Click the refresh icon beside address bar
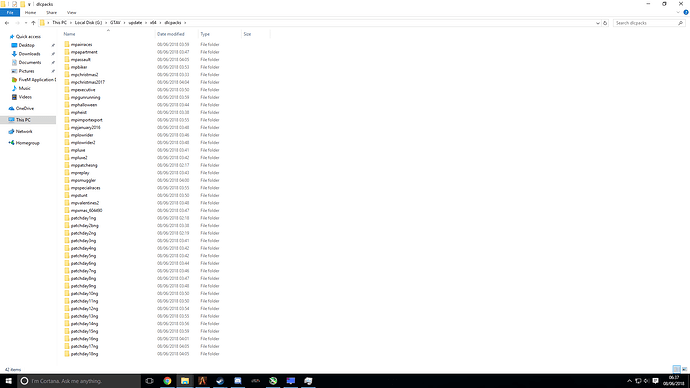The width and height of the screenshot is (690, 388). 605,23
